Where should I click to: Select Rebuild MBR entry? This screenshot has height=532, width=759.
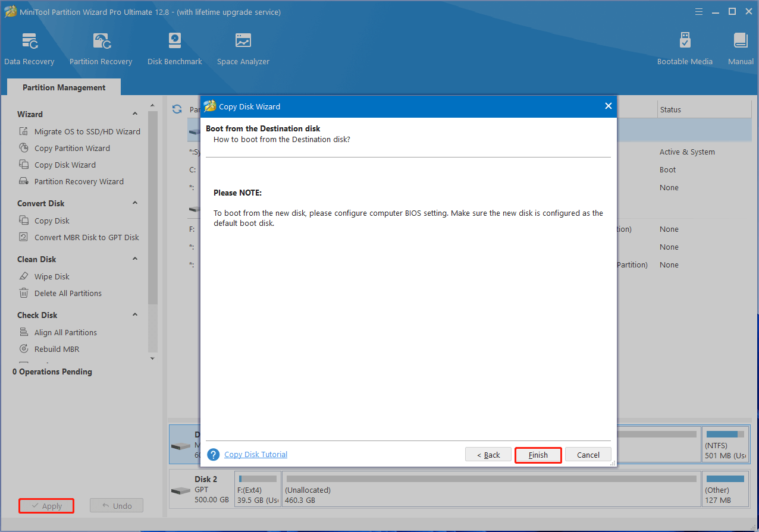[57, 349]
